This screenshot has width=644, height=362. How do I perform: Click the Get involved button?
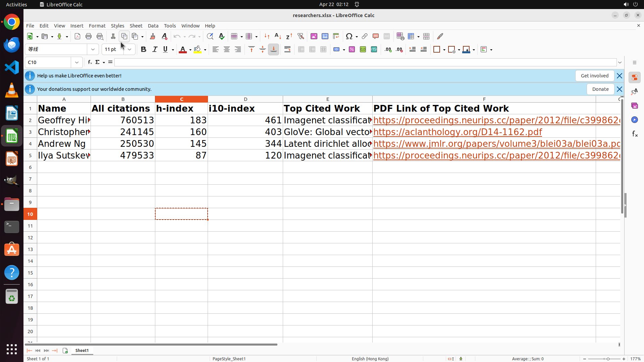594,76
